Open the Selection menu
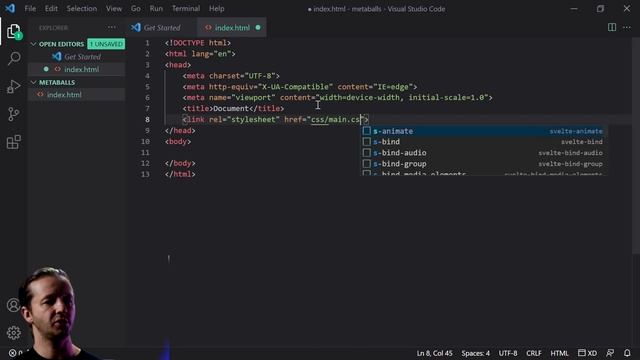Viewport: 640px width, 360px height. tap(82, 9)
